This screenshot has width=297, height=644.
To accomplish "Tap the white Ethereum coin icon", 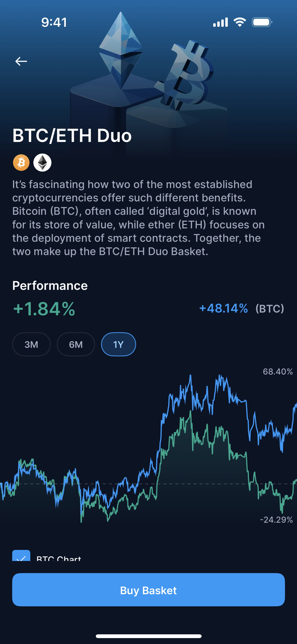I will (x=43, y=162).
